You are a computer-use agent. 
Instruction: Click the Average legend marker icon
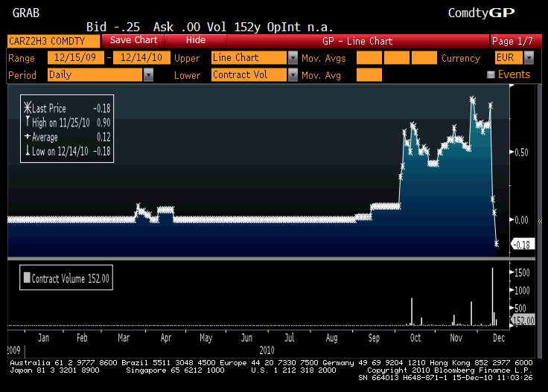[x=28, y=136]
